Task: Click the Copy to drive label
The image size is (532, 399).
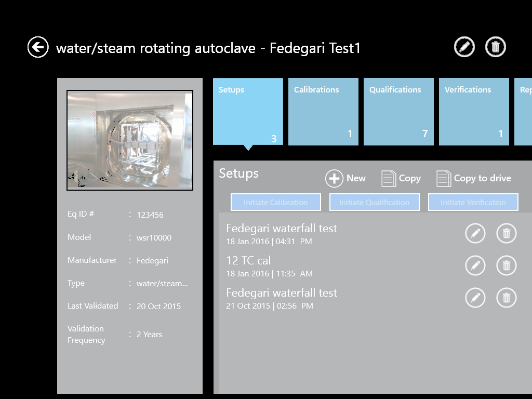Action: pyautogui.click(x=483, y=178)
